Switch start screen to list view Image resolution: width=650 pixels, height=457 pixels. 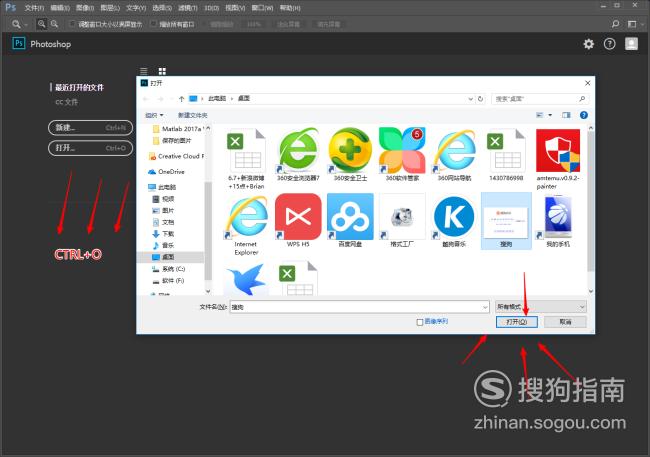click(143, 71)
